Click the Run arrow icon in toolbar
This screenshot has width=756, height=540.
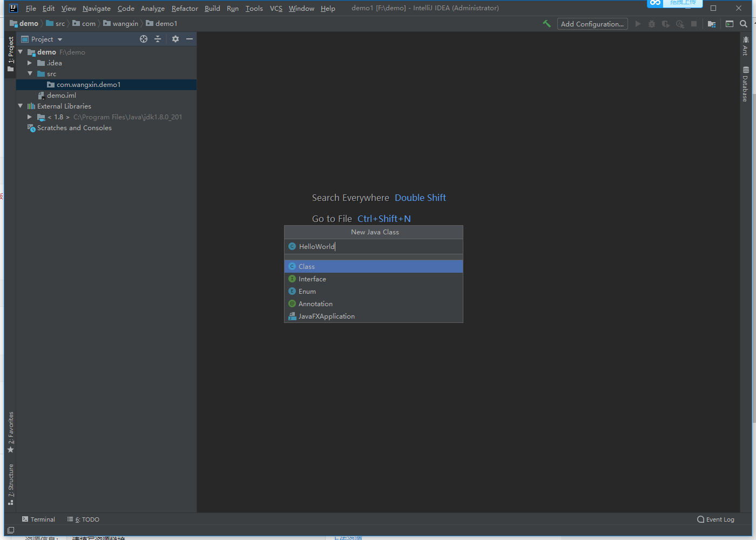click(x=638, y=24)
